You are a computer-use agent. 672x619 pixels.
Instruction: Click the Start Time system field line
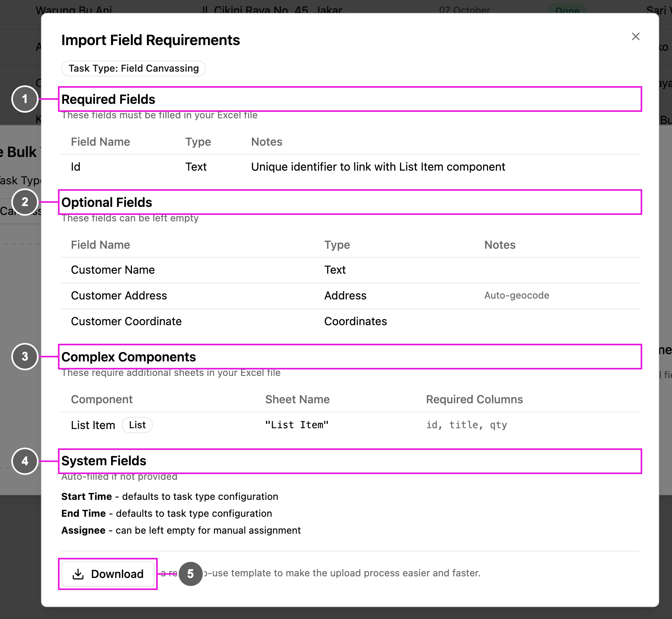[x=170, y=497]
